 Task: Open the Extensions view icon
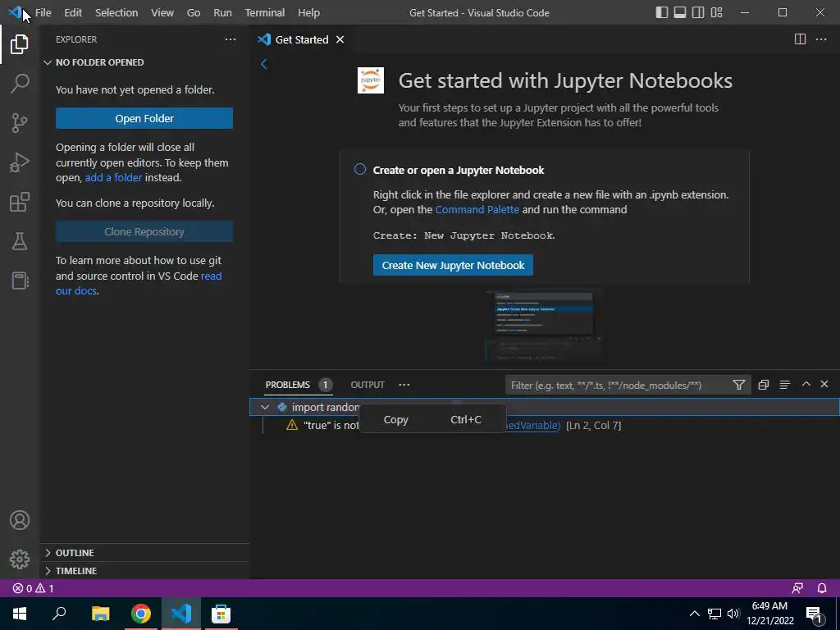(x=20, y=202)
